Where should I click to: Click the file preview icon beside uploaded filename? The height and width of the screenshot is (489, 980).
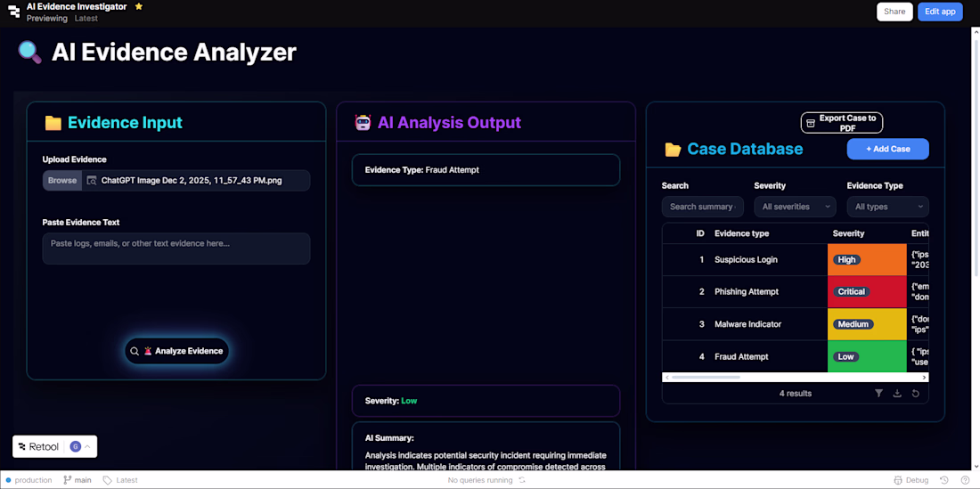92,181
